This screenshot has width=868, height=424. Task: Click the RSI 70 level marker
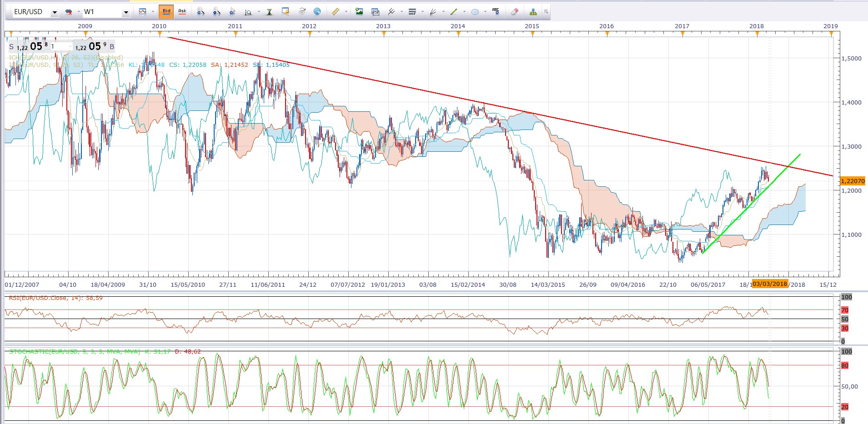[x=845, y=310]
